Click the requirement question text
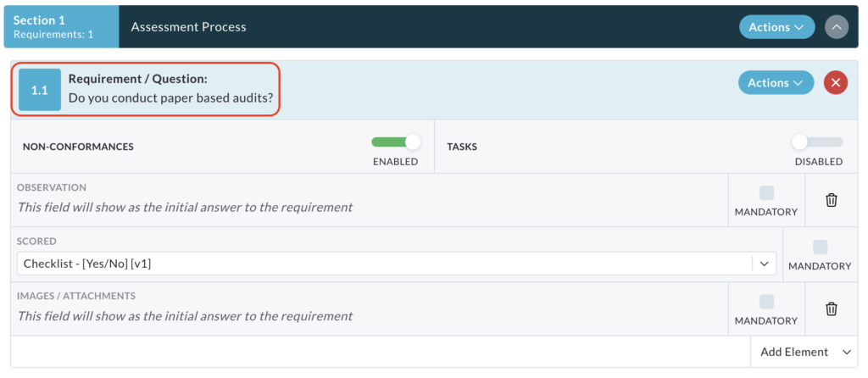 pos(170,100)
